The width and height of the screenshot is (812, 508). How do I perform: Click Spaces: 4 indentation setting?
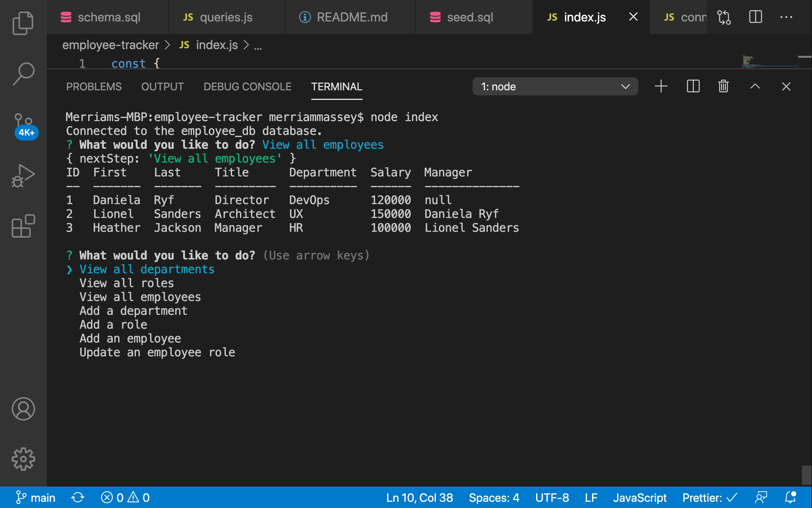[494, 498]
